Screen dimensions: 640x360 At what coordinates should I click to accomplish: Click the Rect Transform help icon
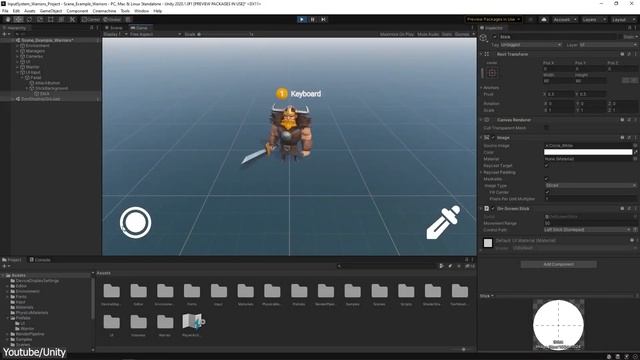pyautogui.click(x=622, y=54)
